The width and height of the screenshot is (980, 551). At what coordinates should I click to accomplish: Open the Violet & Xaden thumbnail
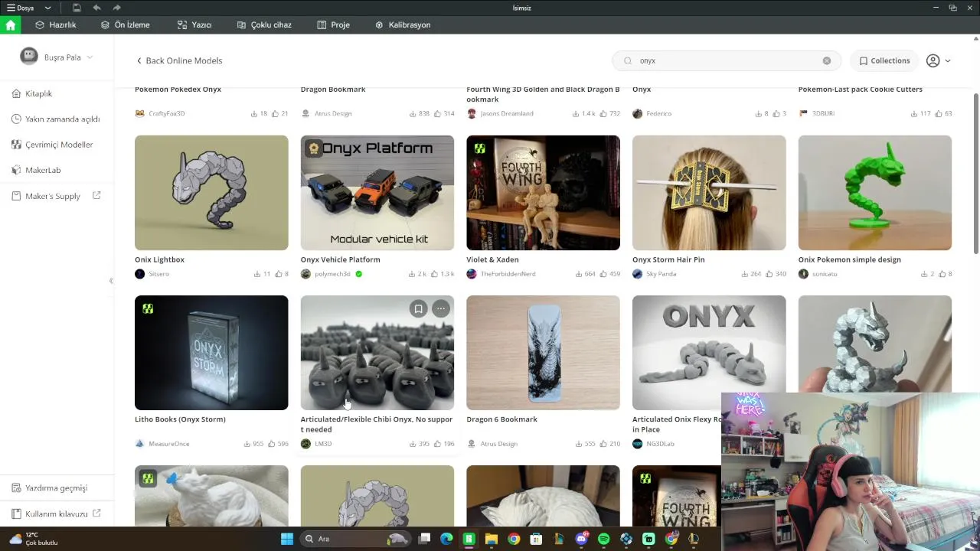(x=543, y=193)
